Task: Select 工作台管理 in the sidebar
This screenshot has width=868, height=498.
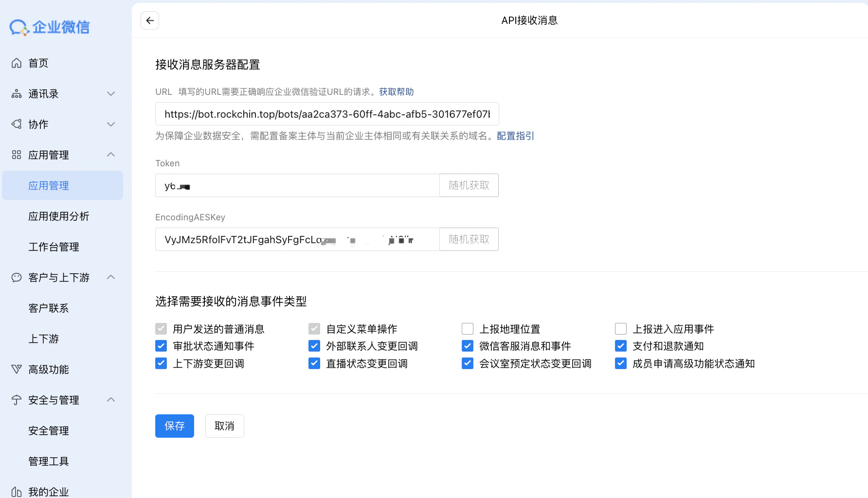Action: (x=54, y=247)
